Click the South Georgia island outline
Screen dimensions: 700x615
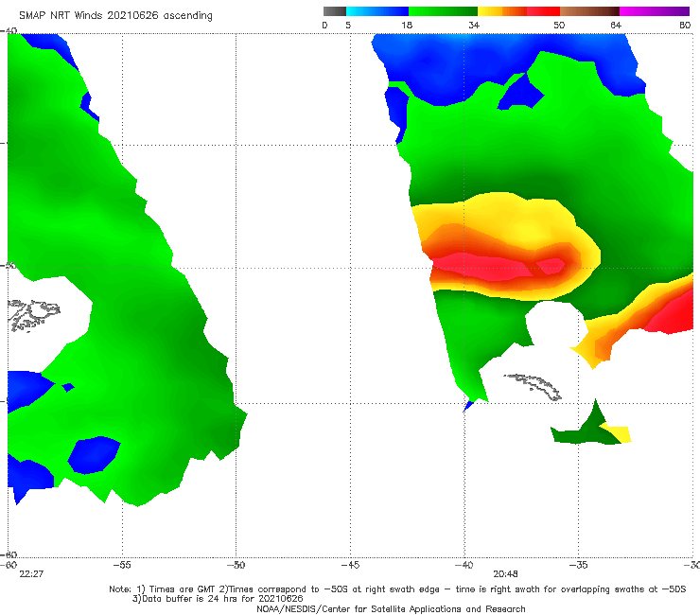tap(534, 386)
